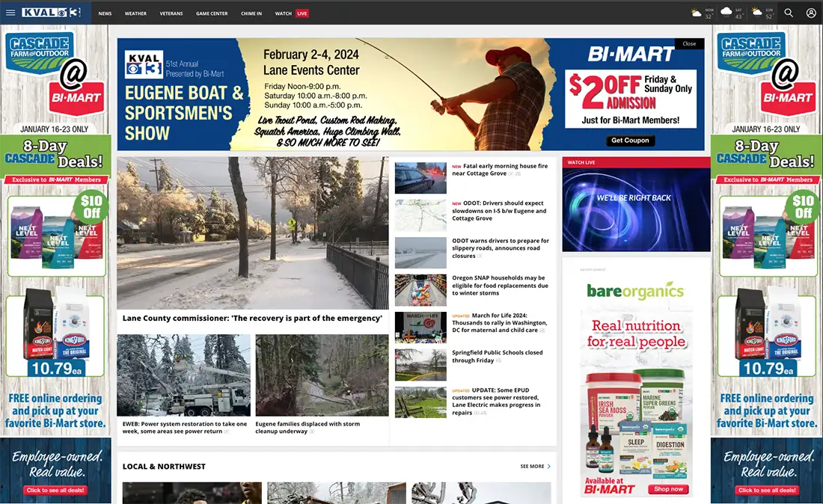Viewport: 823px width, 504px height.
Task: Open snowy road closures thumbnail
Action: [420, 253]
